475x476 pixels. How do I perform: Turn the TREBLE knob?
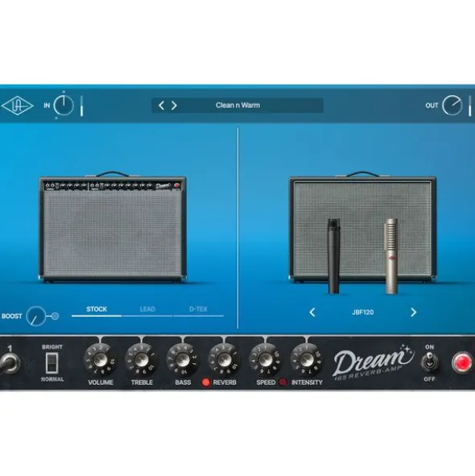tap(142, 360)
